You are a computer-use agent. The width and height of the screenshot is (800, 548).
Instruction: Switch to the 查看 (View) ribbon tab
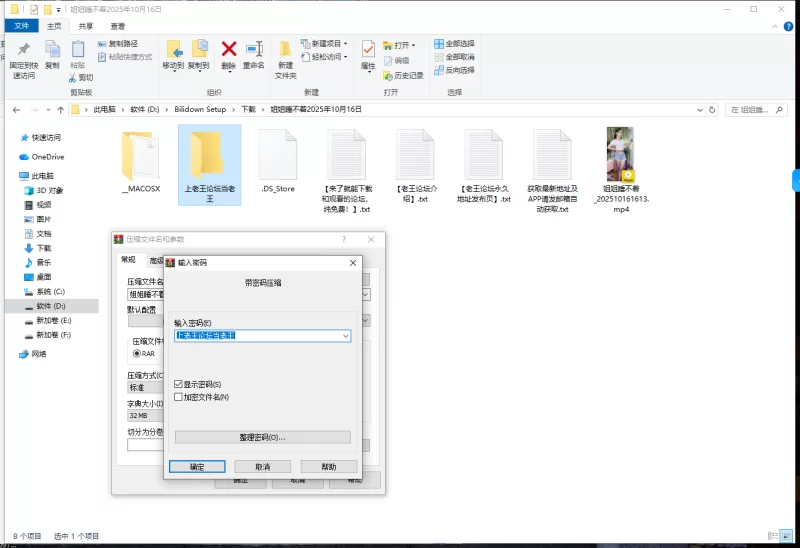click(x=118, y=26)
